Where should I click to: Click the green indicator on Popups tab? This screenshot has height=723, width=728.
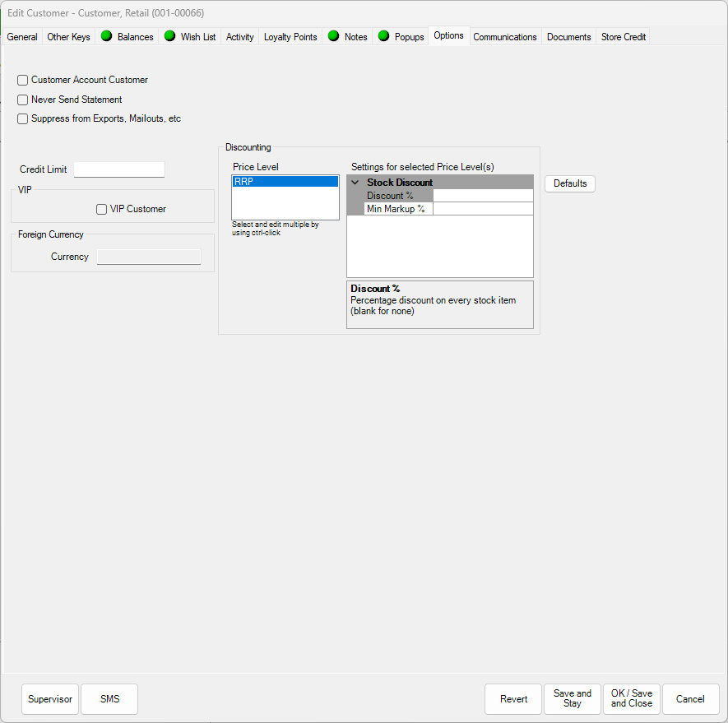[x=383, y=36]
